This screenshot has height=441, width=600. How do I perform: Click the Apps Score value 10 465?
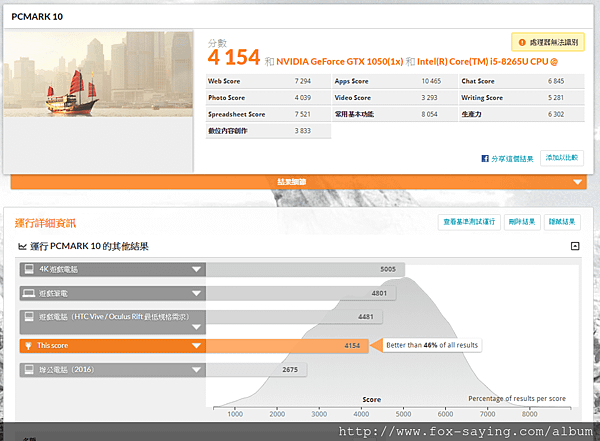pos(431,81)
